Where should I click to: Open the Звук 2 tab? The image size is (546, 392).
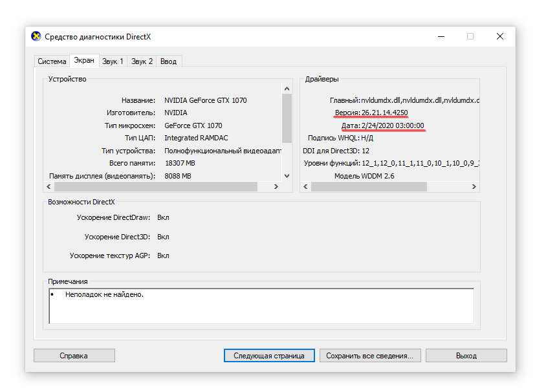click(142, 61)
